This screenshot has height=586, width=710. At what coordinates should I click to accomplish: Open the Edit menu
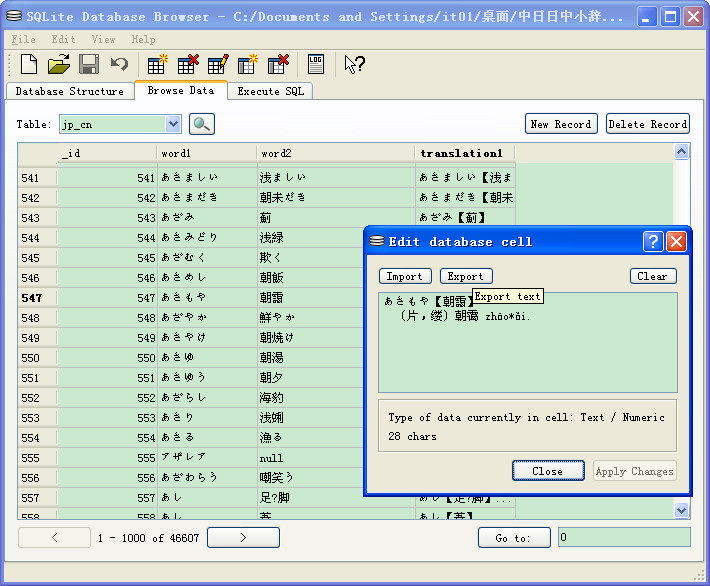click(63, 39)
